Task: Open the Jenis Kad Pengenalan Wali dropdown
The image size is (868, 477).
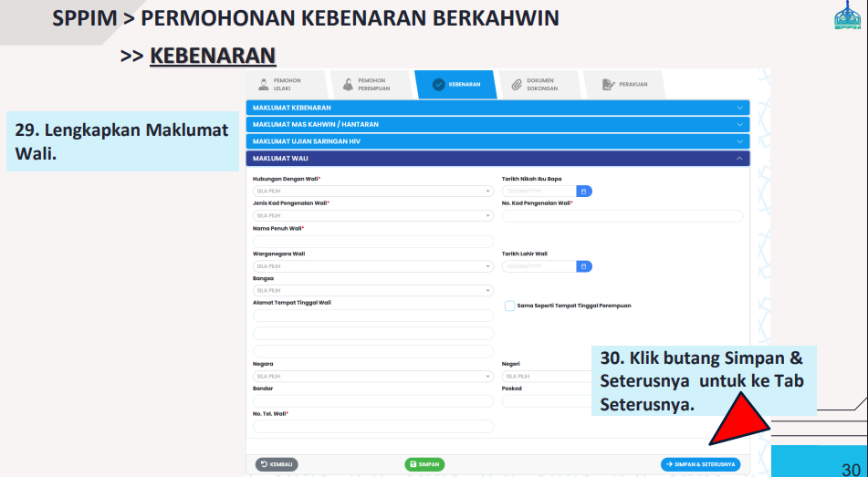Action: point(373,215)
